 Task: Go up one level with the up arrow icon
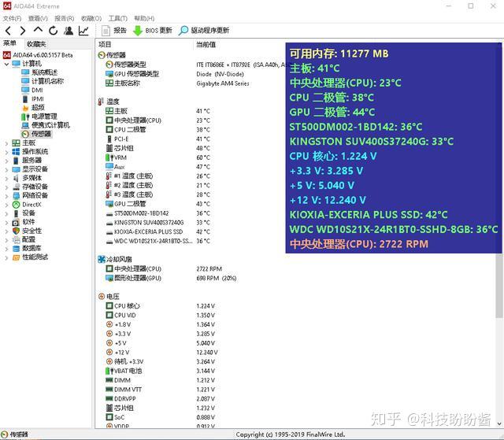point(38,30)
